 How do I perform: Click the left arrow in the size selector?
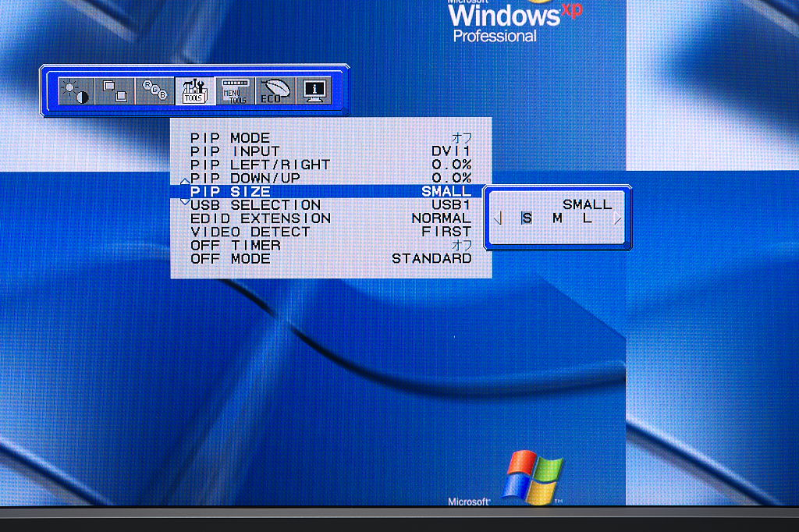click(499, 219)
